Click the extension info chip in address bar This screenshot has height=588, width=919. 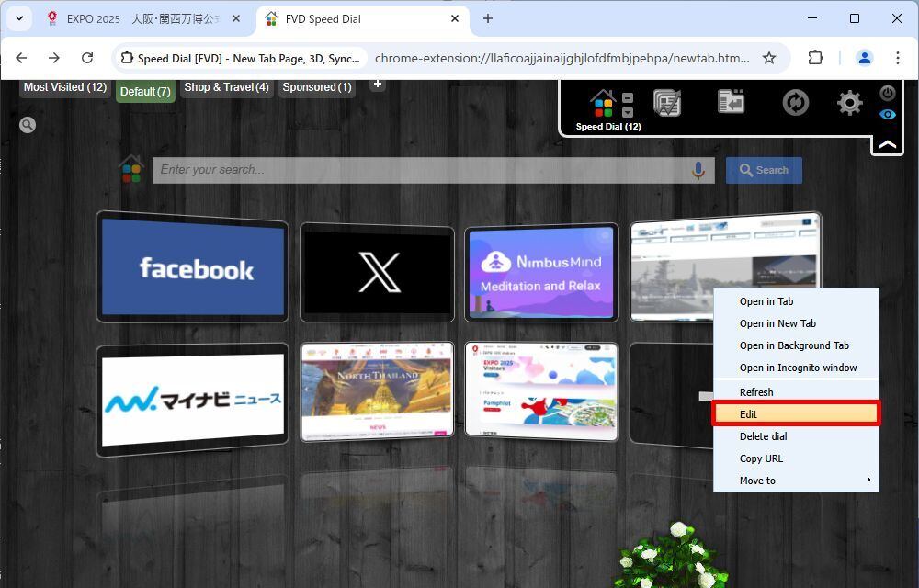click(x=240, y=58)
